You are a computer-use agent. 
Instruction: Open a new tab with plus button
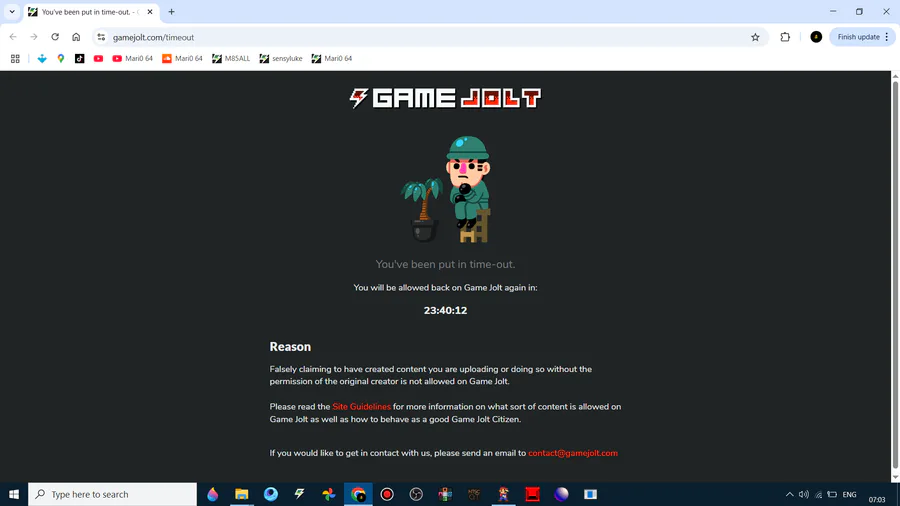[171, 11]
